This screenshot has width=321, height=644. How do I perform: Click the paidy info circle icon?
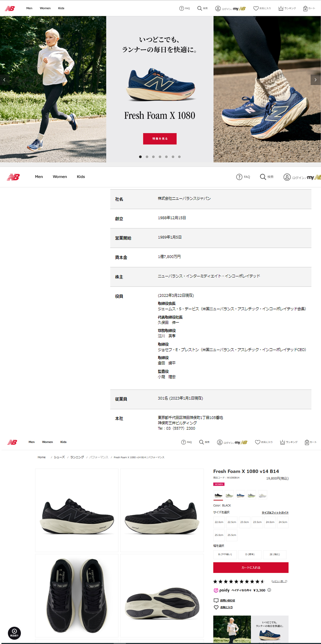tap(269, 590)
